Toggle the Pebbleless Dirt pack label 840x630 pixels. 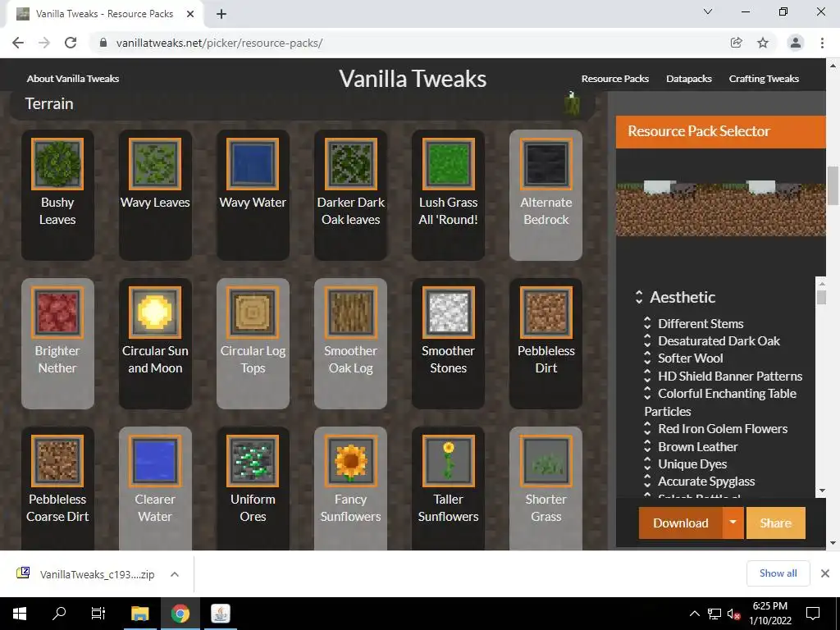pos(546,359)
